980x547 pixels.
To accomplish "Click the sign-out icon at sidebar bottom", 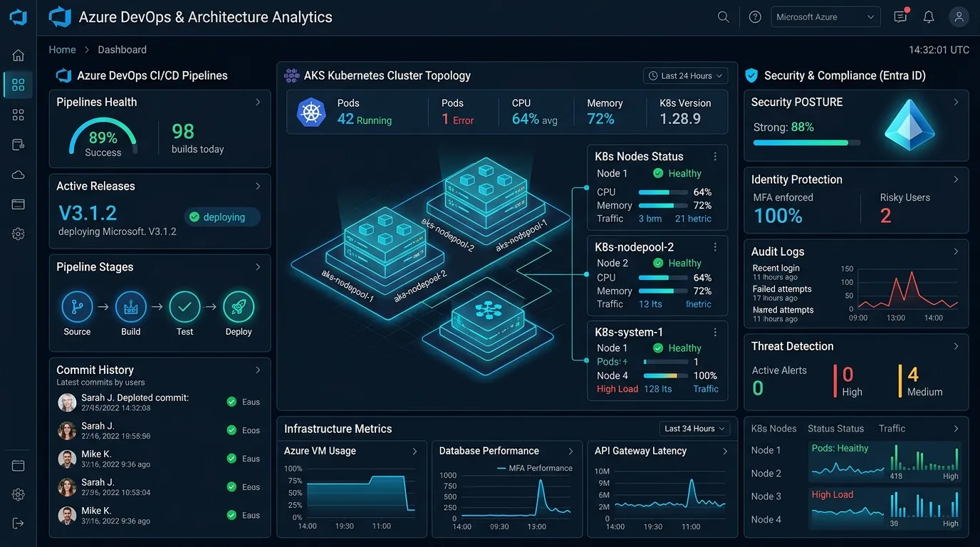I will click(19, 523).
